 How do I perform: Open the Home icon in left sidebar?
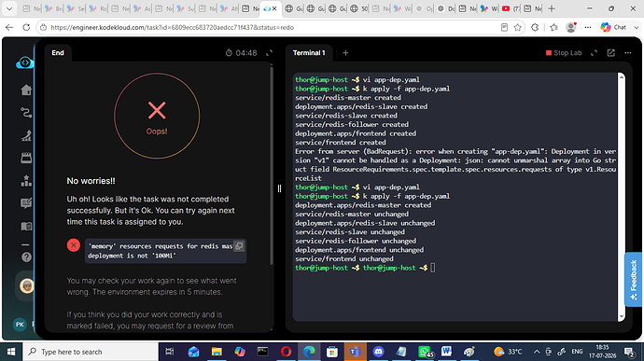(26, 90)
